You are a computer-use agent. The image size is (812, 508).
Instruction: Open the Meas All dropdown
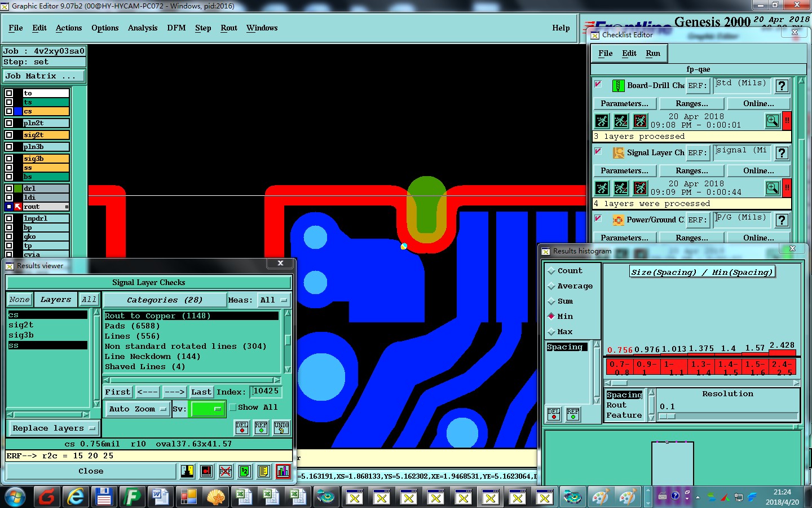(273, 300)
